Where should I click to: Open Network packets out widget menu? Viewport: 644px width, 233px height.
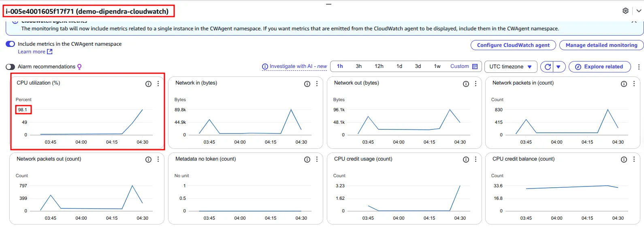[x=158, y=160]
